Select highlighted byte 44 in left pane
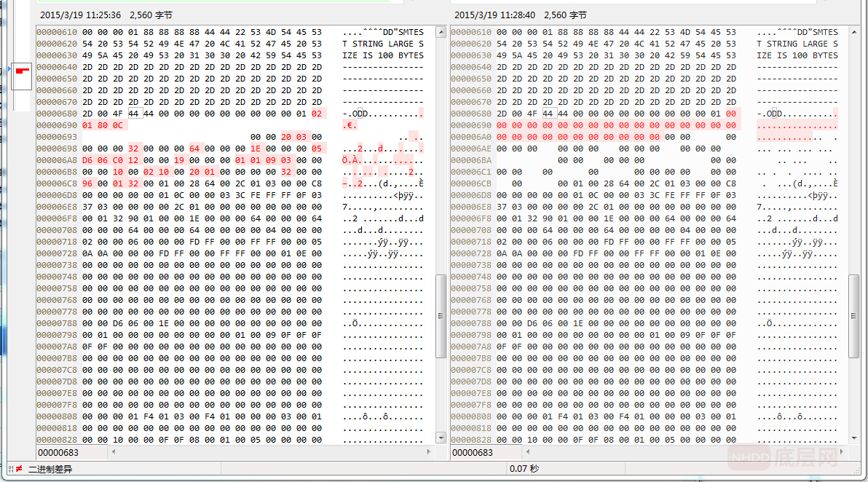The width and height of the screenshot is (868, 482). (x=133, y=114)
